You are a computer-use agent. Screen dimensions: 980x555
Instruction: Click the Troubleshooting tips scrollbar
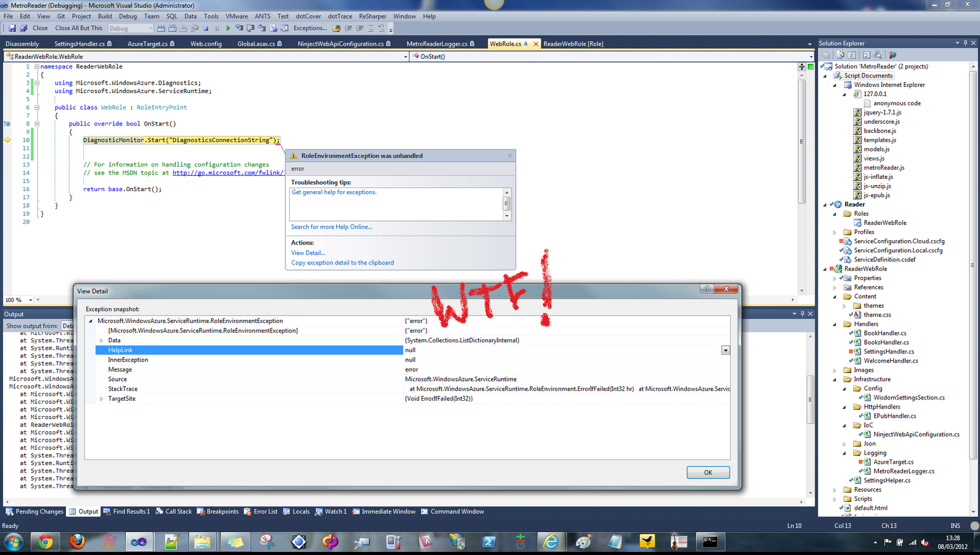[507, 204]
